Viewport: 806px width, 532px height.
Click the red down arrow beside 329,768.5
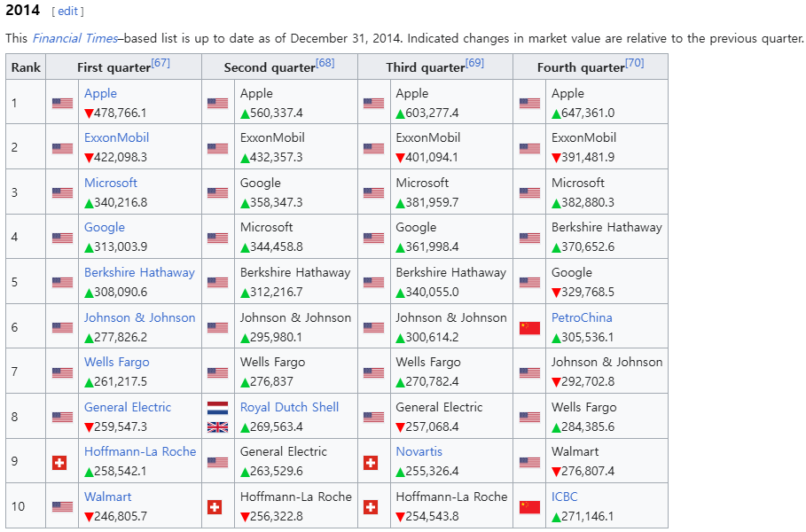(556, 293)
